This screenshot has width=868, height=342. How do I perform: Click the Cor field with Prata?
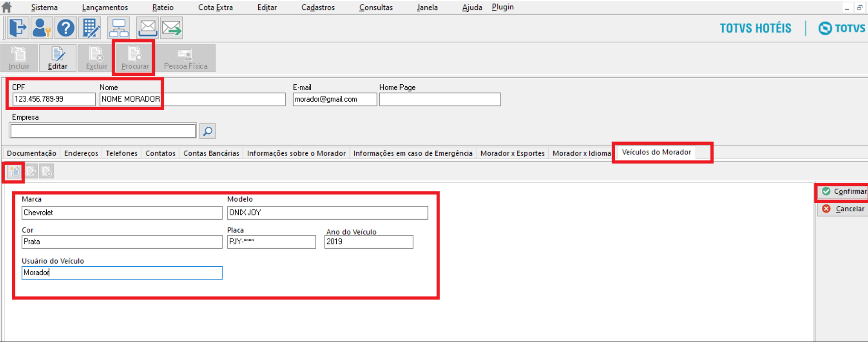coord(122,242)
